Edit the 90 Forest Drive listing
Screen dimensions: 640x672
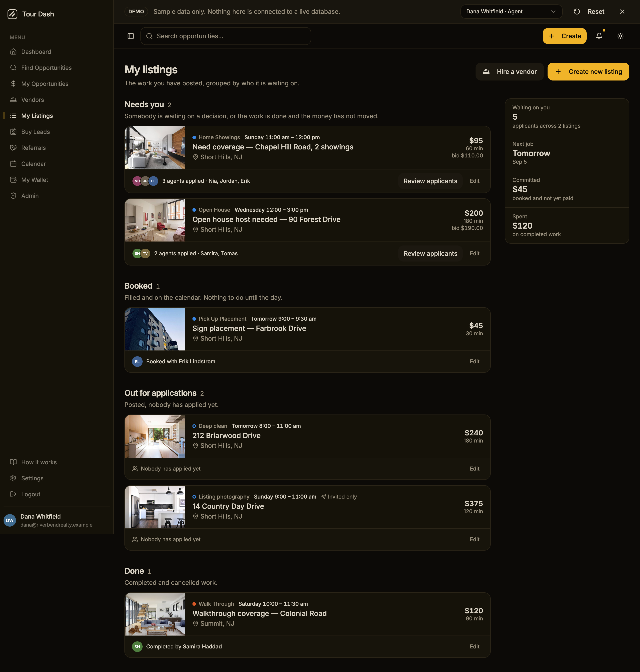(x=474, y=254)
